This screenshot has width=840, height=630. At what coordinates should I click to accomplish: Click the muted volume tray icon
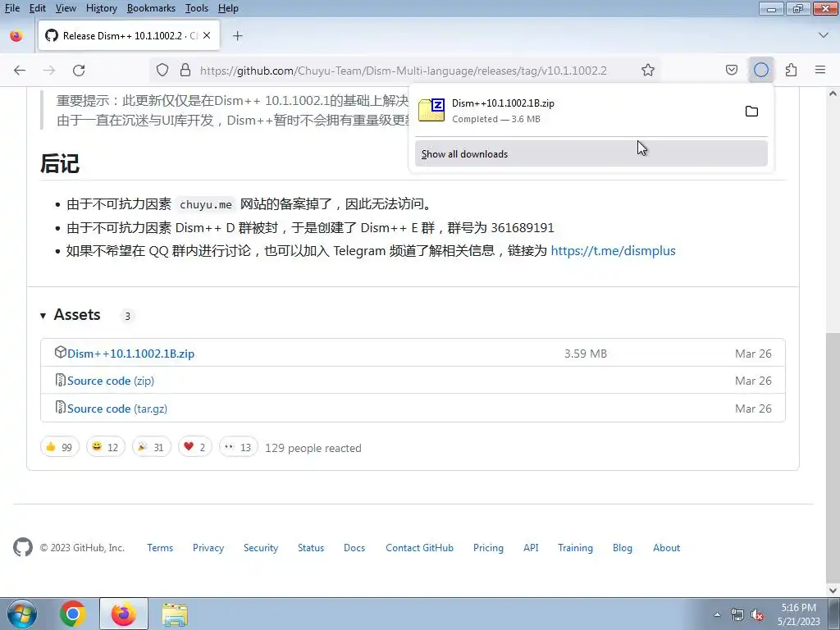(x=757, y=614)
